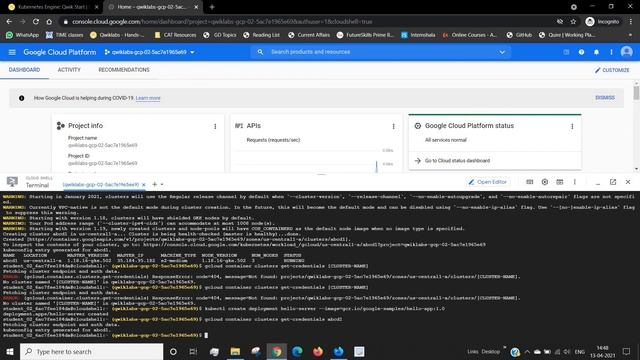The width and height of the screenshot is (640, 360).
Task: Expand the new terminal tab dropdown arrow
Action: click(x=162, y=184)
